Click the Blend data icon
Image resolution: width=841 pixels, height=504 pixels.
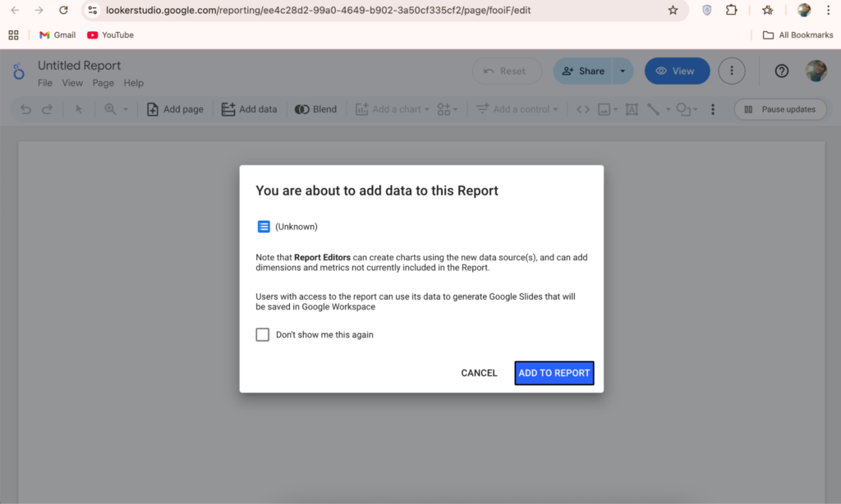tap(302, 109)
